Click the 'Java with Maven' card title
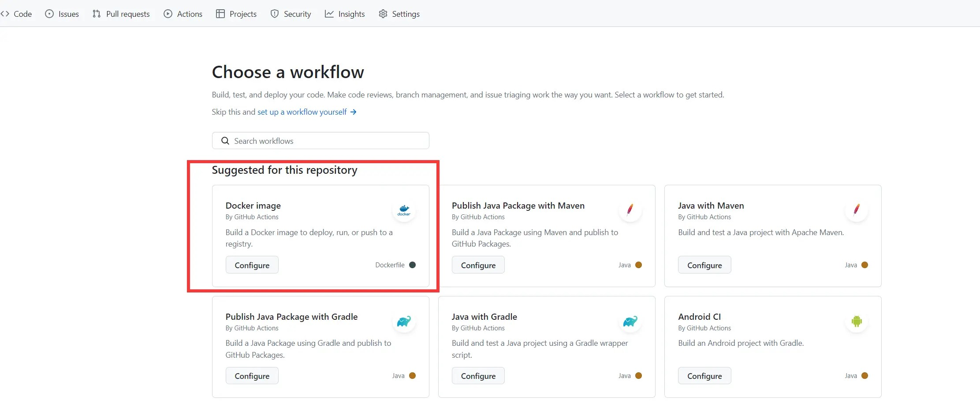 711,206
